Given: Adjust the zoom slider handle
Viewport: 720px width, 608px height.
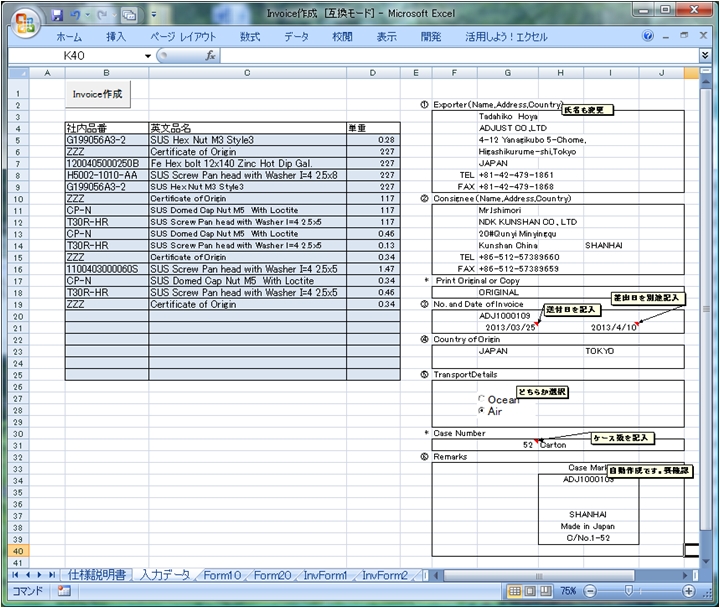Looking at the screenshot, I should coord(629,591).
